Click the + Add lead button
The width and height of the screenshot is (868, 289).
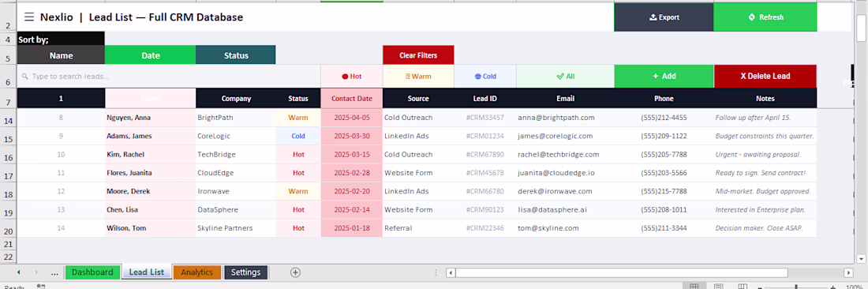[664, 77]
